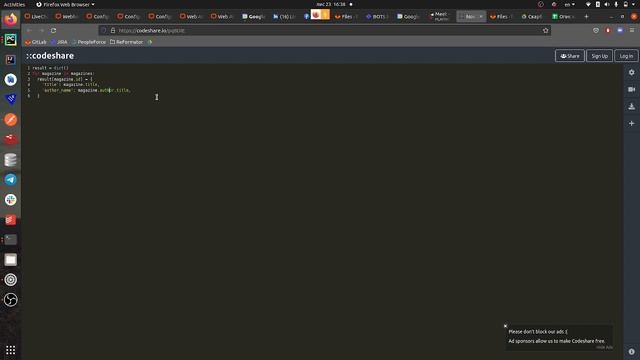Go forward with the browser forward arrow
640x360 pixels.
(41, 31)
